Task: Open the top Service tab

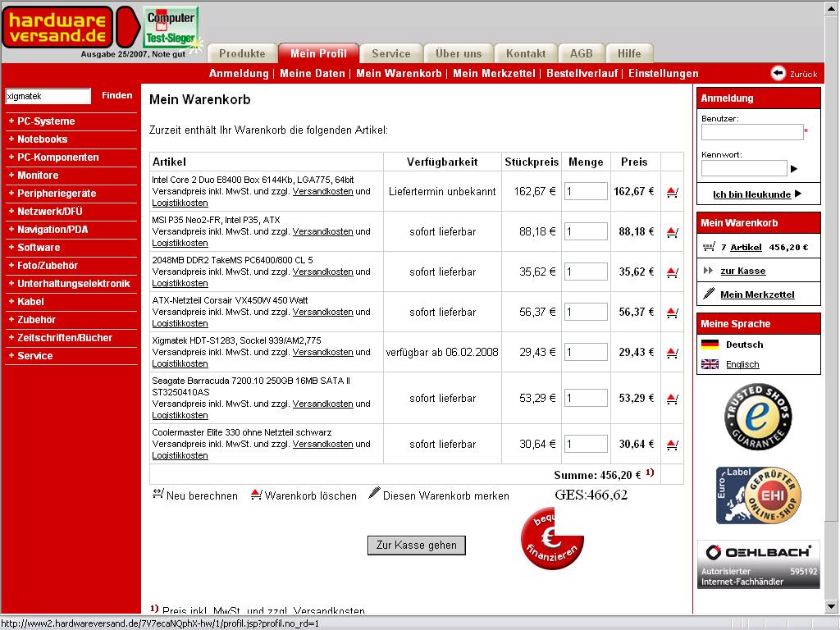Action: [x=391, y=53]
